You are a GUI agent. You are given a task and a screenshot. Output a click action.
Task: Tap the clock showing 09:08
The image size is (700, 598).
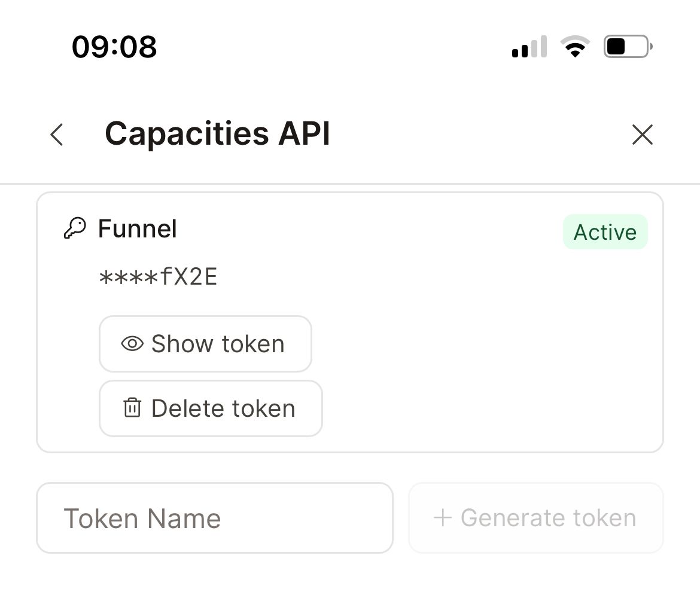point(114,47)
